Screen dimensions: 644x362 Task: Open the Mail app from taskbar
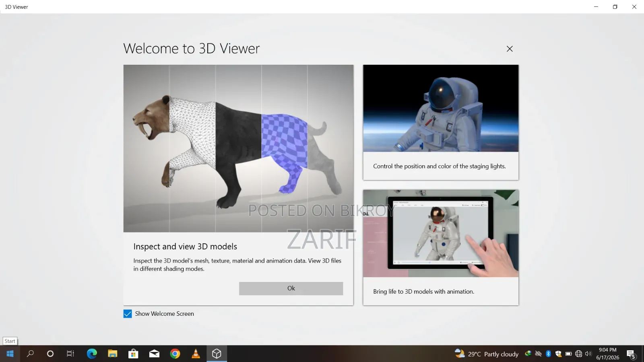click(154, 354)
